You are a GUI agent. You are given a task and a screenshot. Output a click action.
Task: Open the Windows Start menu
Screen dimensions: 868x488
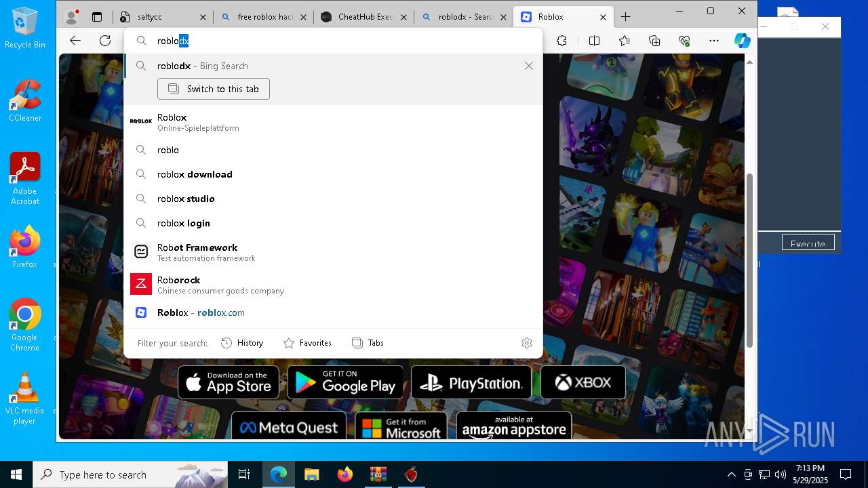tap(16, 474)
